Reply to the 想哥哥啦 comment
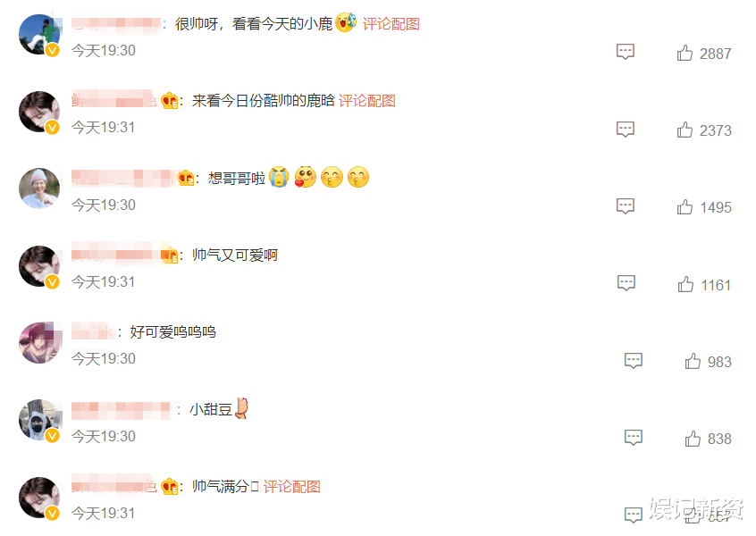The height and width of the screenshot is (536, 756). point(626,206)
